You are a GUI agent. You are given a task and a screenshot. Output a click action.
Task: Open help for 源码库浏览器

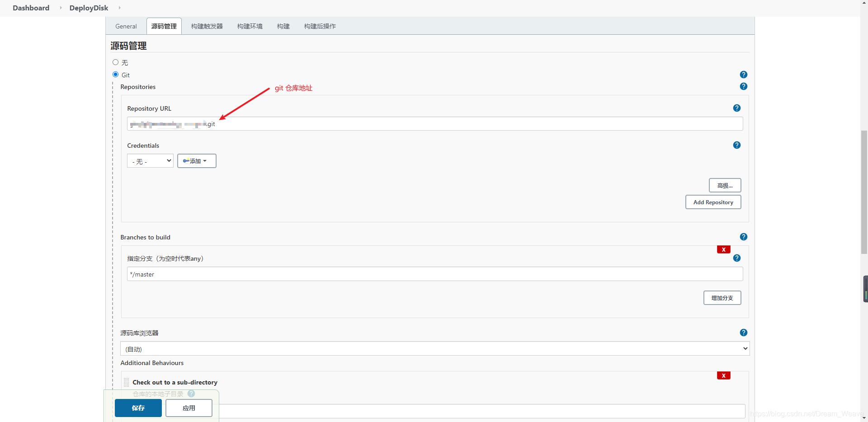click(744, 333)
